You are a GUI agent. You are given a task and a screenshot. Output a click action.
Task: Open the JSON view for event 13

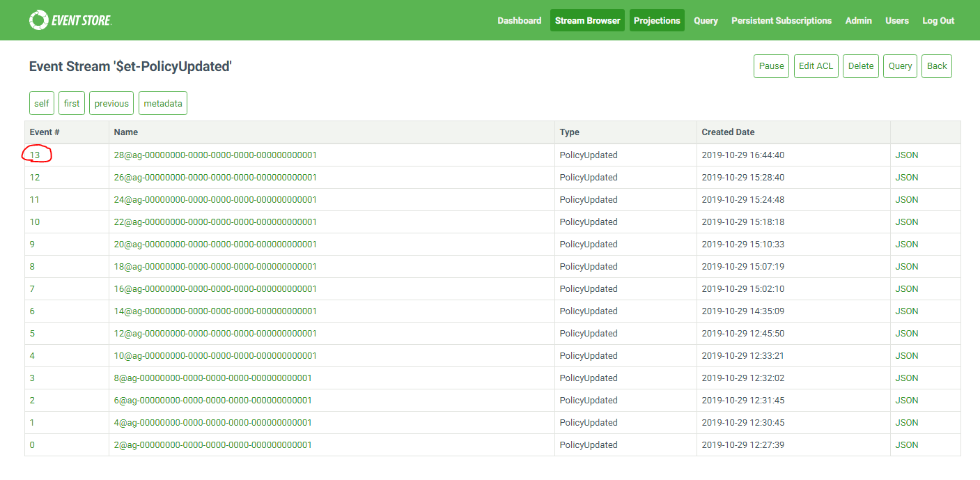point(906,155)
